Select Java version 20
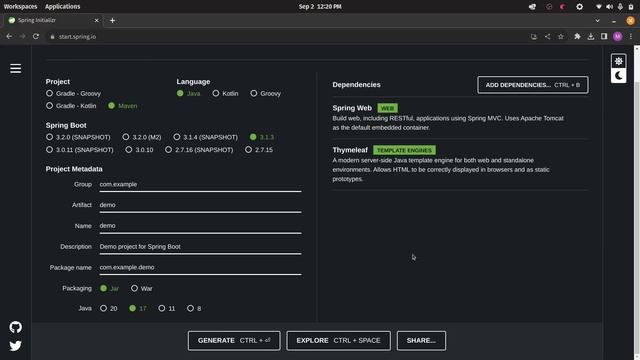The width and height of the screenshot is (640, 360). tap(109, 309)
